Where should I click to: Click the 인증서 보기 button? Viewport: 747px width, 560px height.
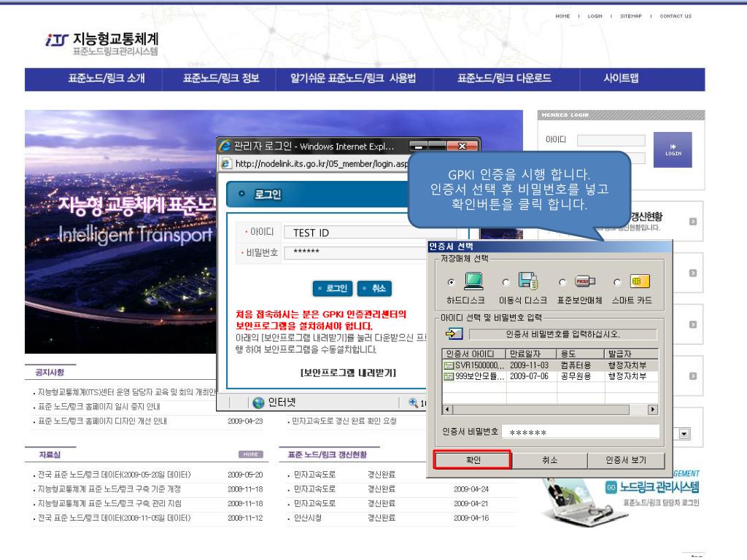click(627, 460)
